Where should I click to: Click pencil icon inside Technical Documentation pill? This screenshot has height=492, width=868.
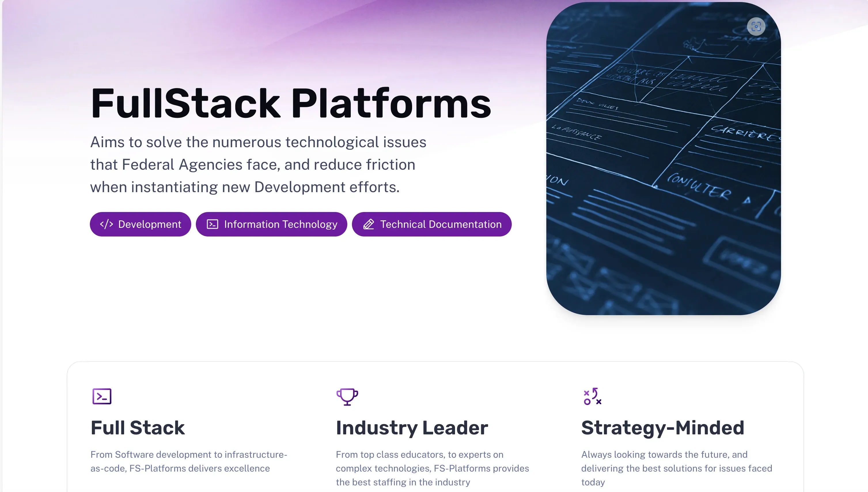pyautogui.click(x=368, y=224)
